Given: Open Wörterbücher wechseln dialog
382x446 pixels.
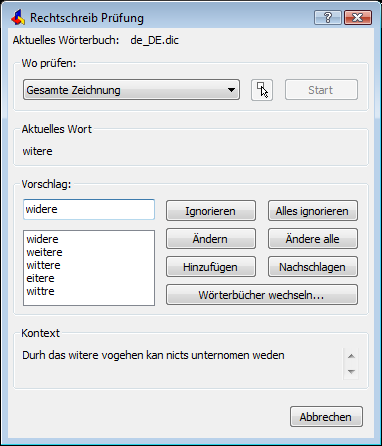Looking at the screenshot, I should pos(262,295).
